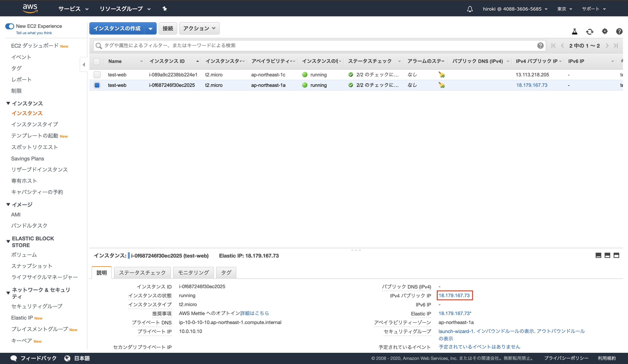Open the preferences gear icon
The height and width of the screenshot is (364, 628).
point(605,31)
